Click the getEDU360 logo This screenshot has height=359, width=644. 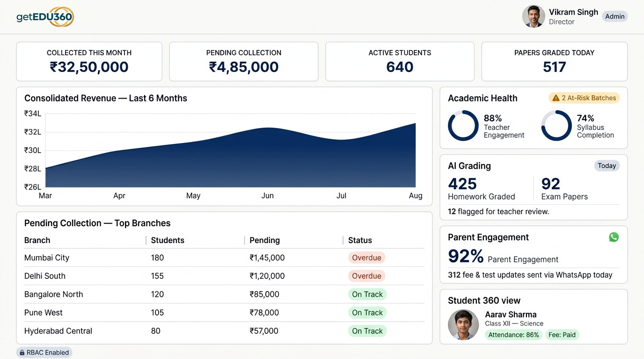(45, 17)
